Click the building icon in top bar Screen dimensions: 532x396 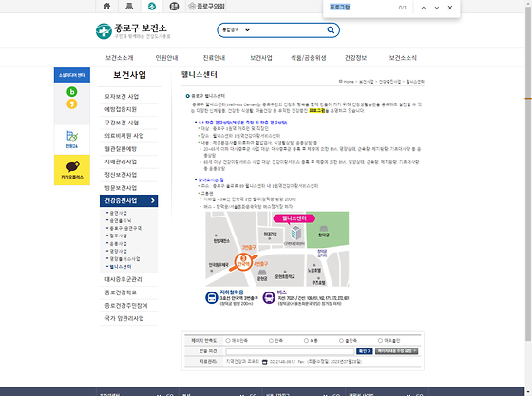[x=129, y=6]
